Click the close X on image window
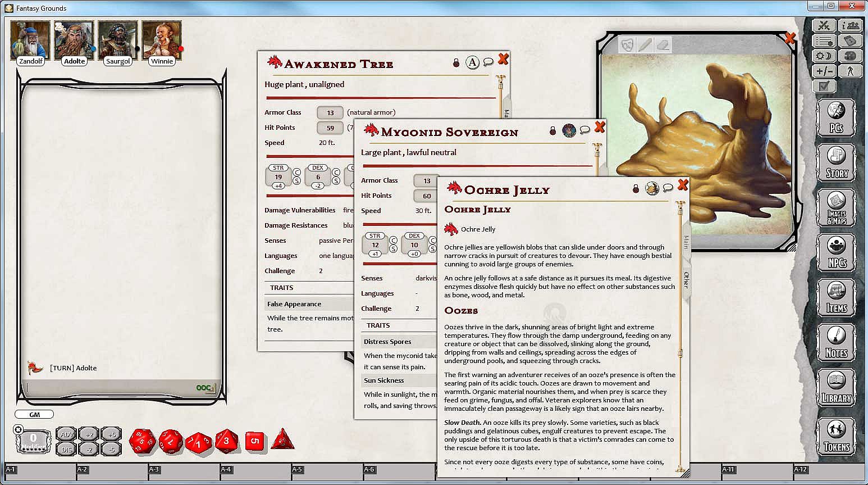The width and height of the screenshot is (868, 485). point(790,38)
